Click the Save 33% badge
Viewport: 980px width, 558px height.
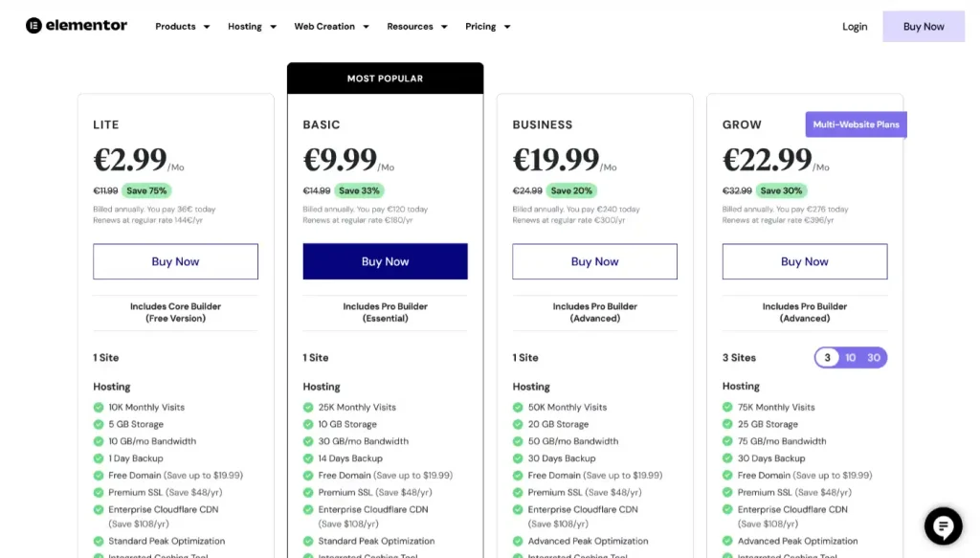click(359, 190)
